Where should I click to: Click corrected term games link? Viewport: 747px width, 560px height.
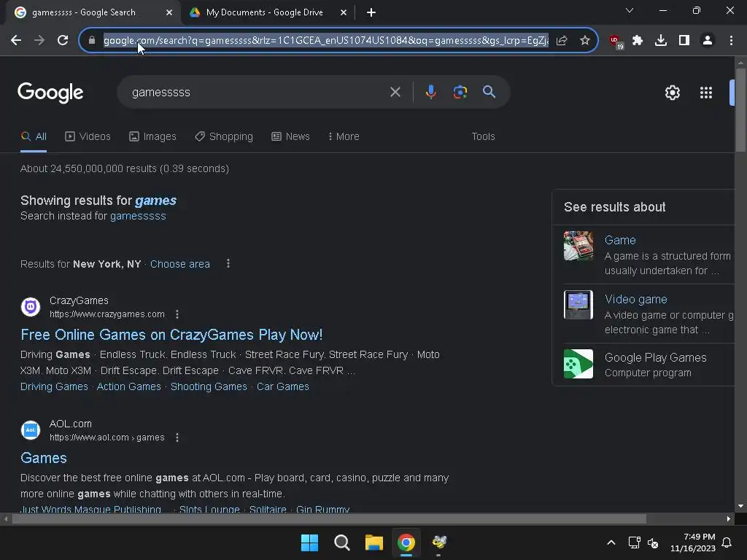coord(156,201)
